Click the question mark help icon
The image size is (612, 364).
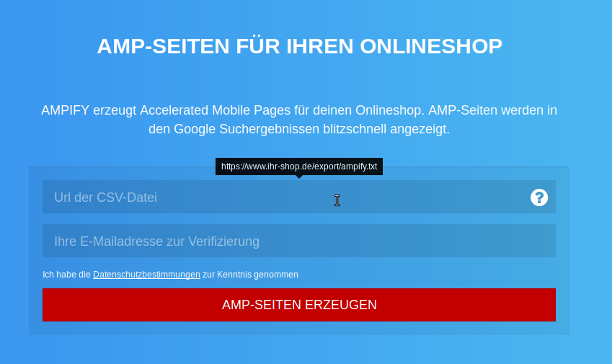point(539,197)
